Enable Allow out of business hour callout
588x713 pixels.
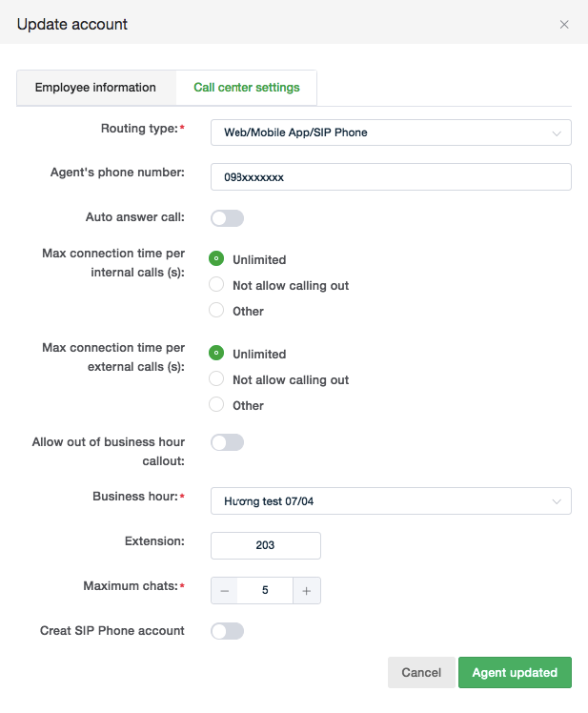(227, 442)
